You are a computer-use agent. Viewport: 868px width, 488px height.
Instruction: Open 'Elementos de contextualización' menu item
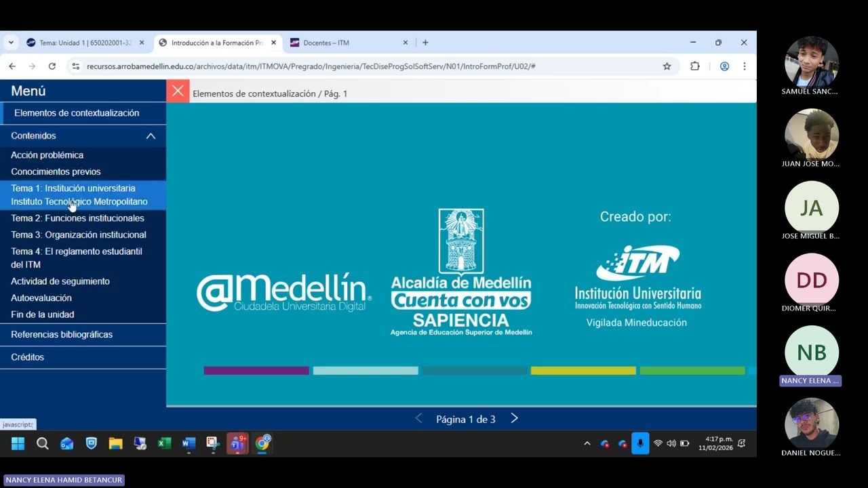pos(77,113)
